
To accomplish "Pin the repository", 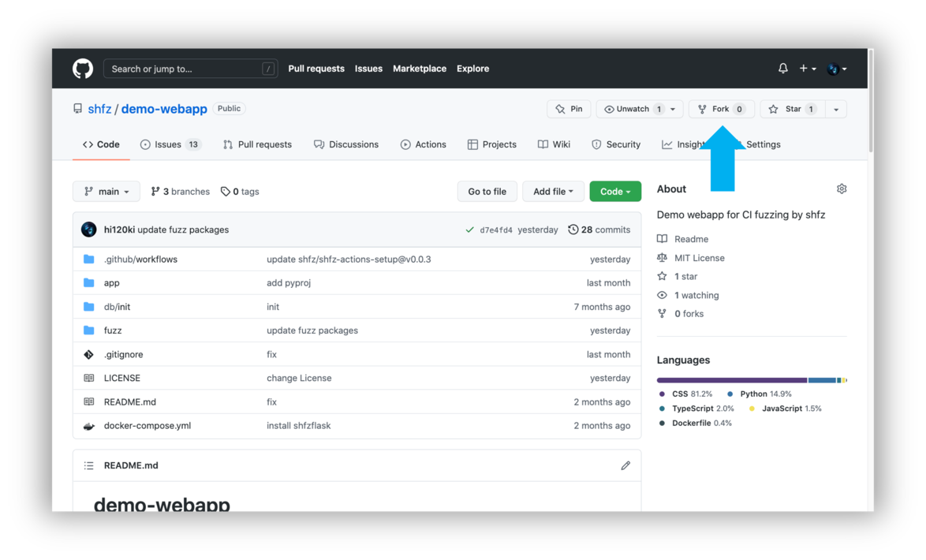I will pyautogui.click(x=569, y=109).
